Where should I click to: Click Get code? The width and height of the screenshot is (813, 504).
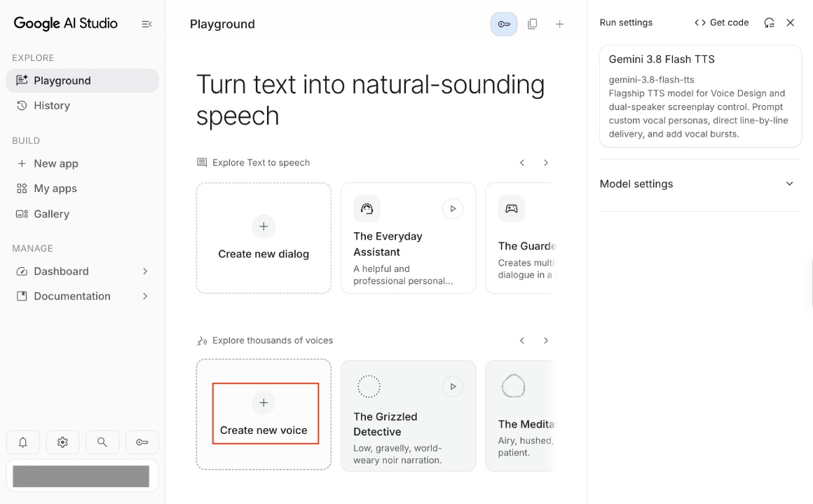[x=722, y=22]
